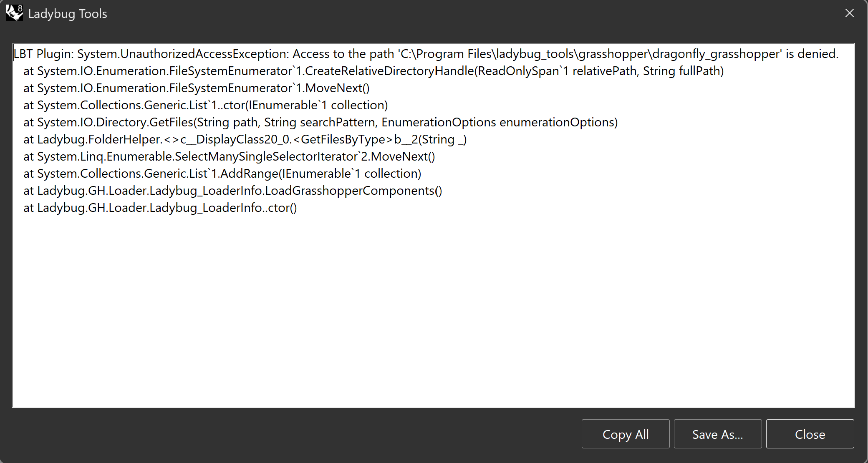Viewport: 868px width, 463px height.
Task: Click the empty white area below the stack trace
Action: pos(433,311)
